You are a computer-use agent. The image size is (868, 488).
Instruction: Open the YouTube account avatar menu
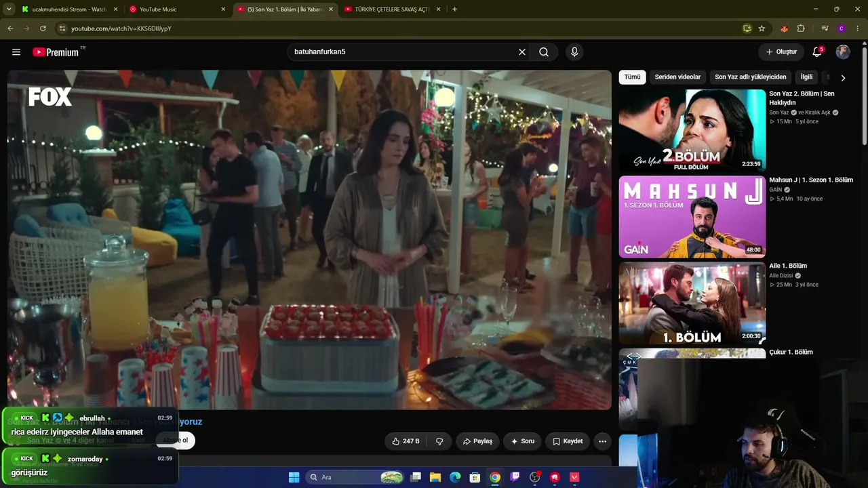tap(843, 52)
